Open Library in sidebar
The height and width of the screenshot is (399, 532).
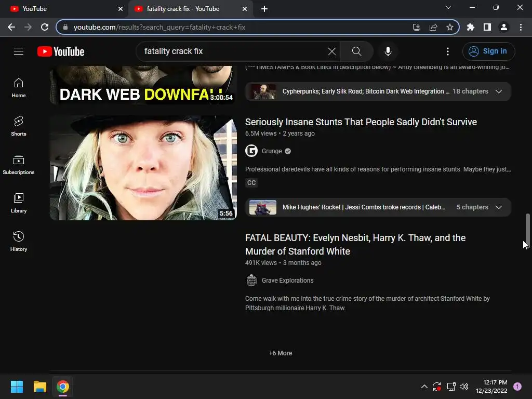click(x=19, y=203)
